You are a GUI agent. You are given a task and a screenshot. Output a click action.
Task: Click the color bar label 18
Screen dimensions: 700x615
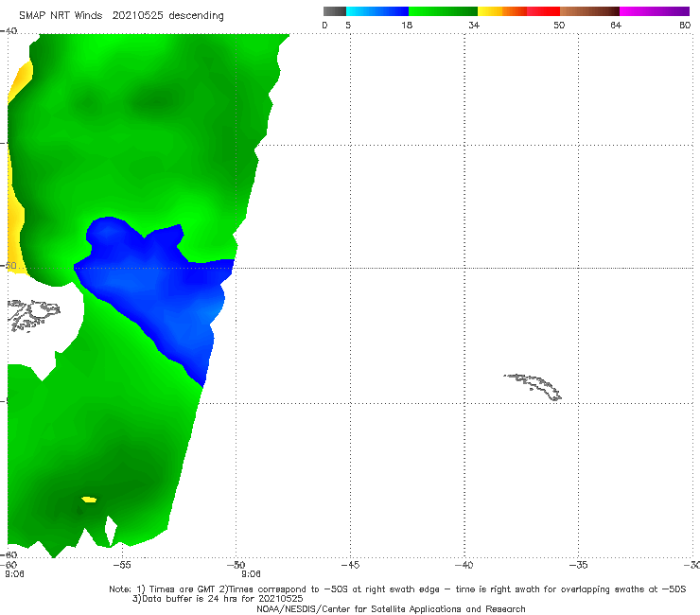(407, 26)
